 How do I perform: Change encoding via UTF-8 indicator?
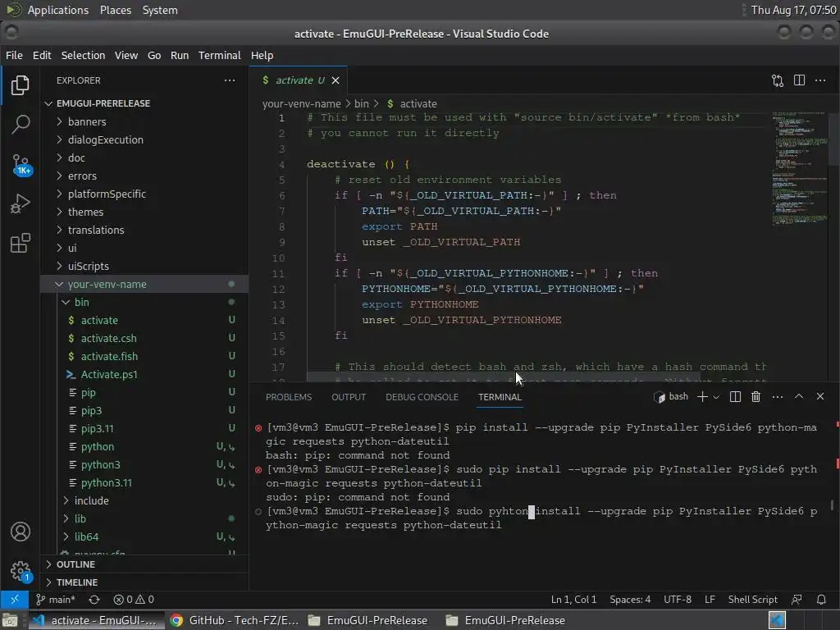pos(678,600)
